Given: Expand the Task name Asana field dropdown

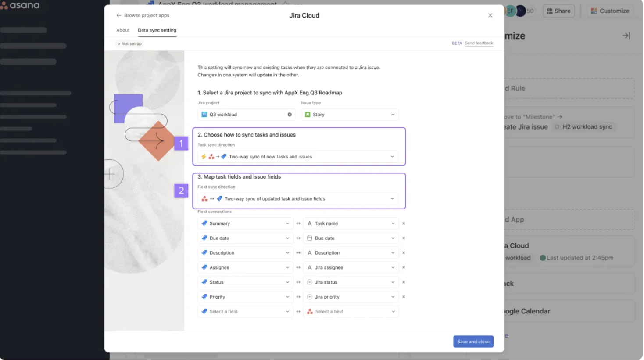Looking at the screenshot, I should [x=351, y=223].
